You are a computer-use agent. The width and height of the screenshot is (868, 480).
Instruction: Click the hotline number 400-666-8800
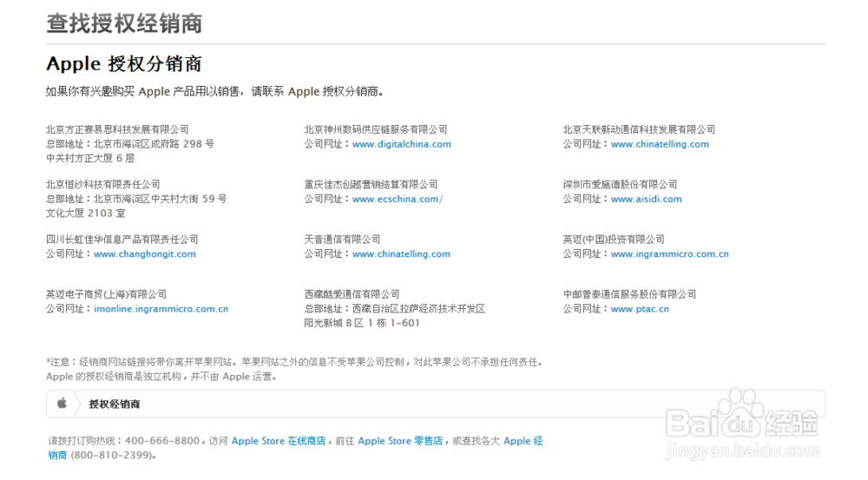pyautogui.click(x=162, y=441)
